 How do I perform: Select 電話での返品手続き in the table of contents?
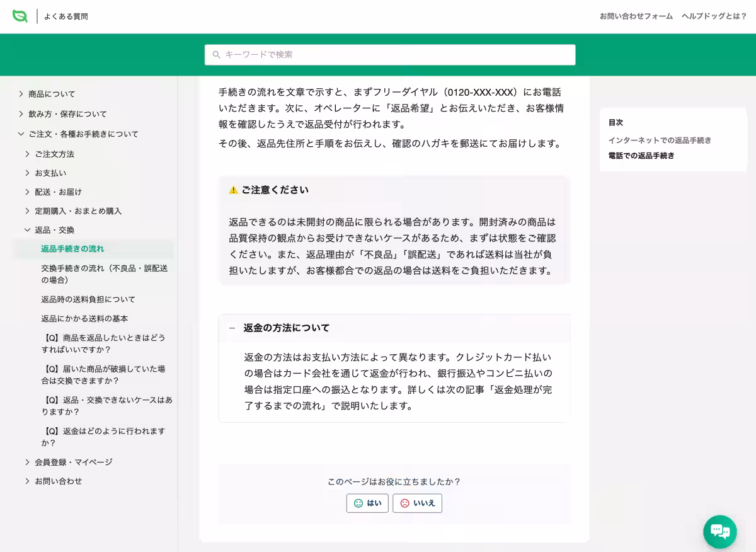coord(642,156)
